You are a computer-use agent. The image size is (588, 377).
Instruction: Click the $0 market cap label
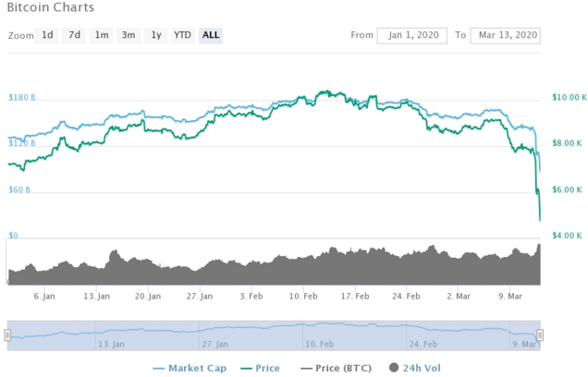point(13,236)
